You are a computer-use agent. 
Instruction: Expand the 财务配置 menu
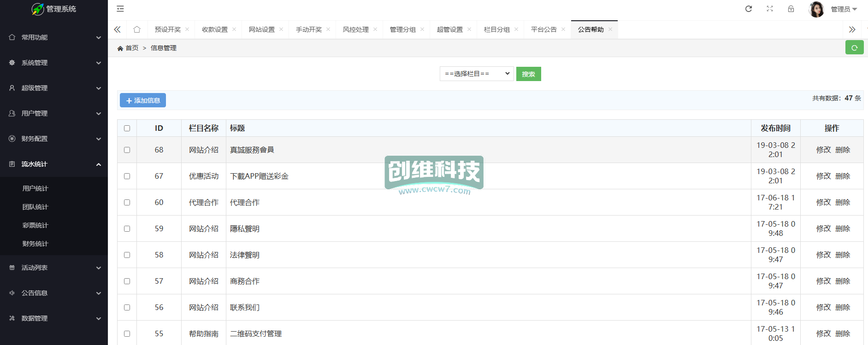[x=54, y=139]
